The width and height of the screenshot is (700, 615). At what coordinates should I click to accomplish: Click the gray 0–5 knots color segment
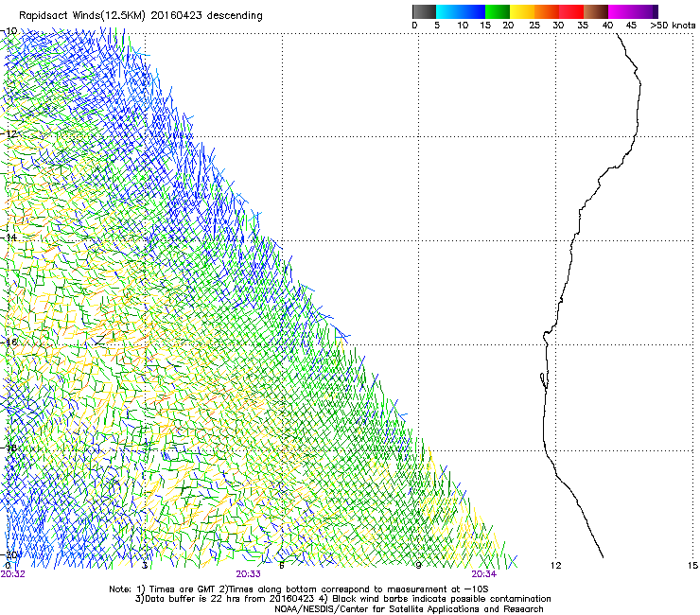coord(424,11)
